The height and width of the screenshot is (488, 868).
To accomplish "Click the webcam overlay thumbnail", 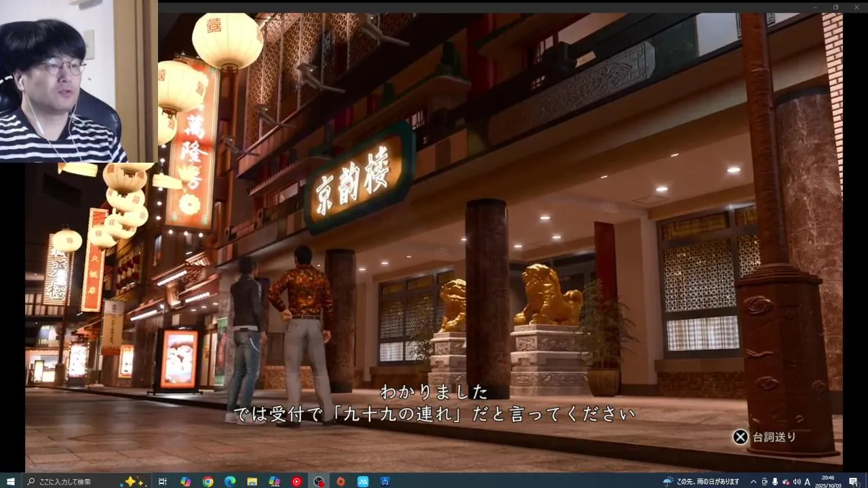I will [79, 81].
